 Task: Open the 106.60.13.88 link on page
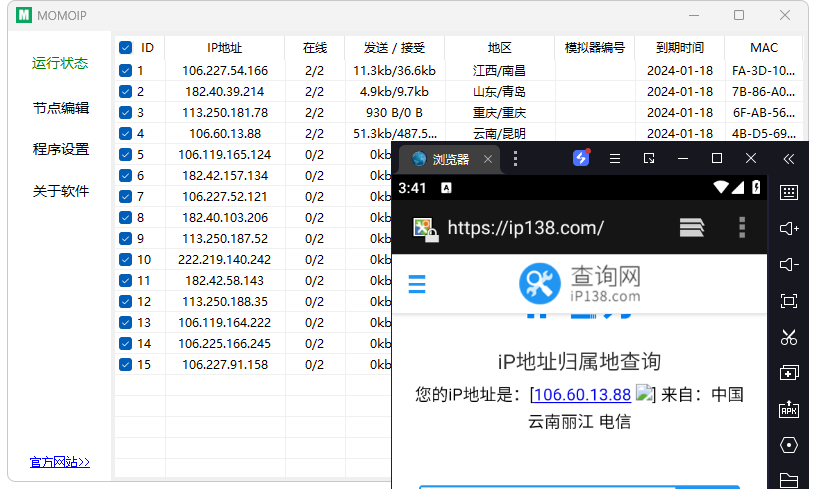582,394
